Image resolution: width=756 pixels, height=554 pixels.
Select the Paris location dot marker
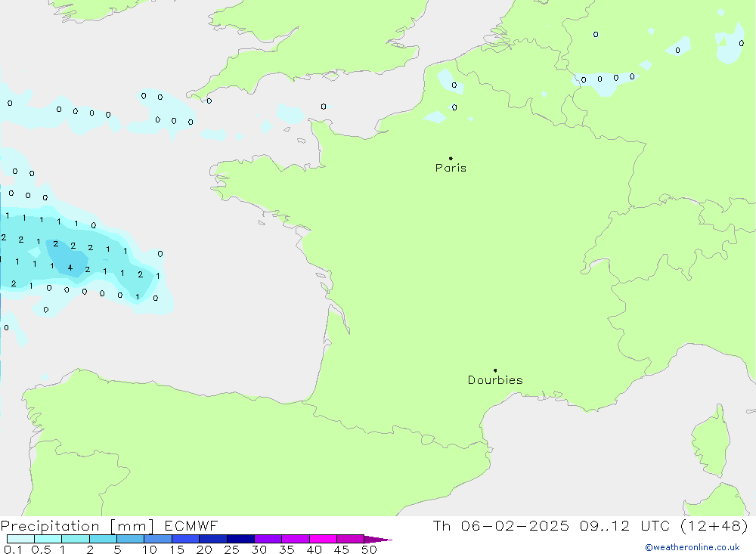[x=451, y=158]
